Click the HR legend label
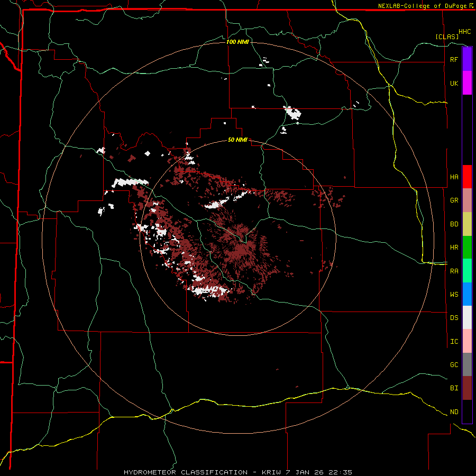476x476 pixels. click(x=454, y=248)
